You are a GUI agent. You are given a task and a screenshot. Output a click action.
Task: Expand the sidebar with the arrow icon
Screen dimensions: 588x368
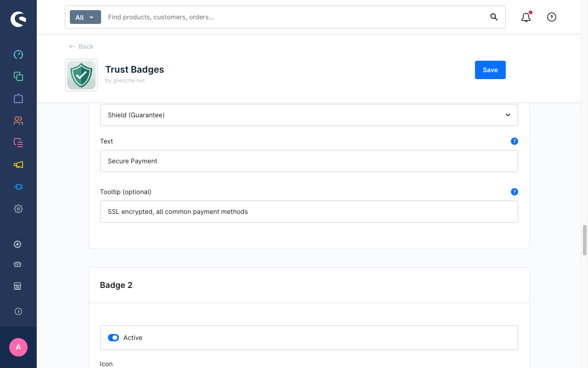click(18, 311)
